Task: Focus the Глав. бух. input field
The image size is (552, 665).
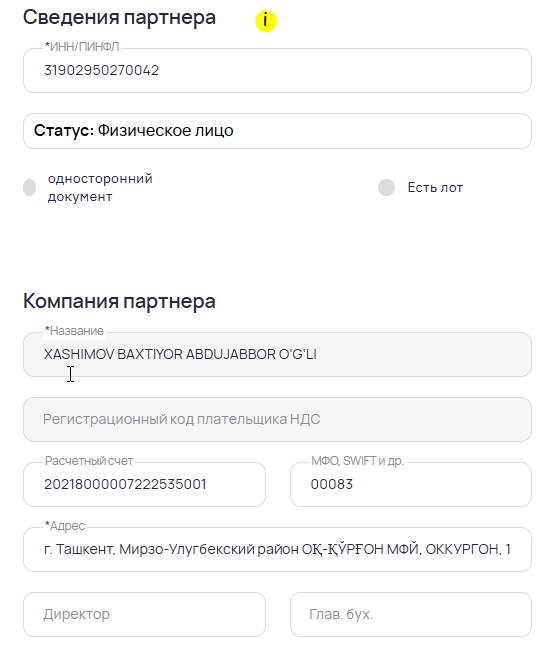Action: [411, 614]
